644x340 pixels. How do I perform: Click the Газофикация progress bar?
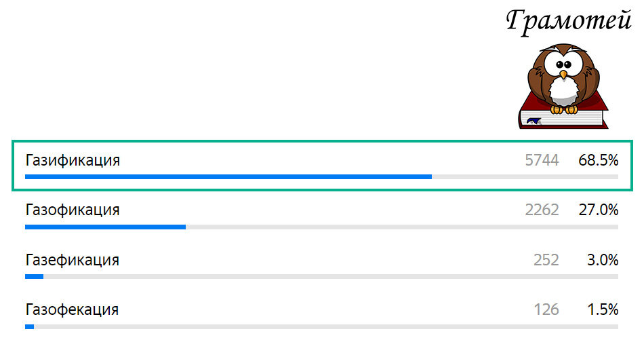(321, 227)
